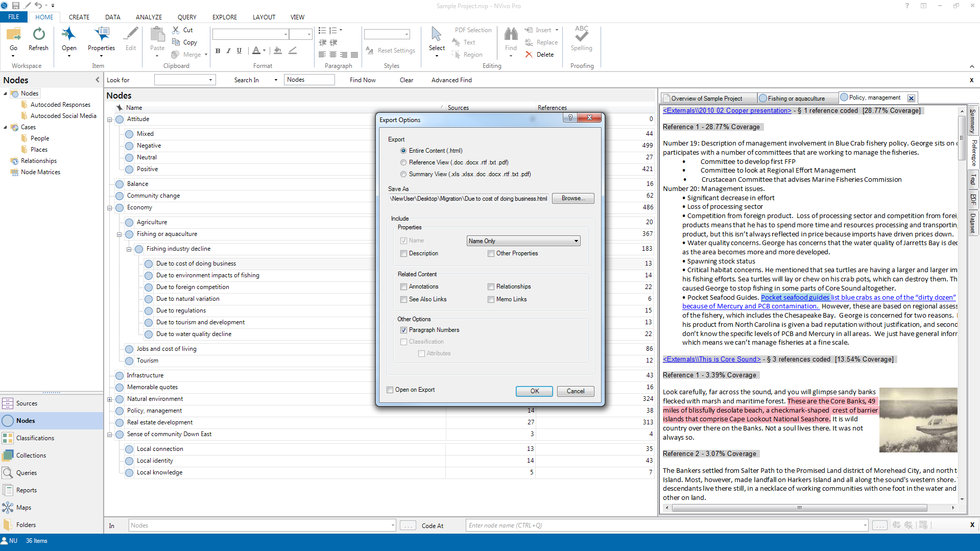Image resolution: width=980 pixels, height=551 pixels.
Task: Enable the See Also Links checkbox
Action: (x=404, y=300)
